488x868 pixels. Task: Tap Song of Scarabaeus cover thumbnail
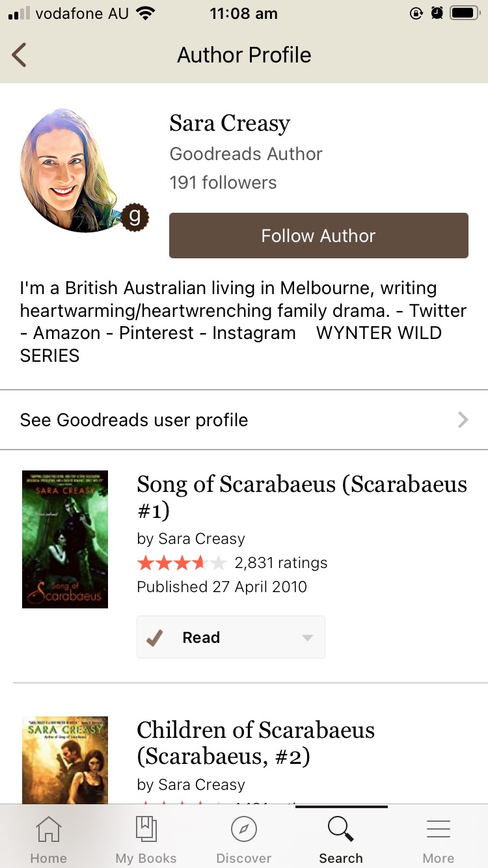65,539
